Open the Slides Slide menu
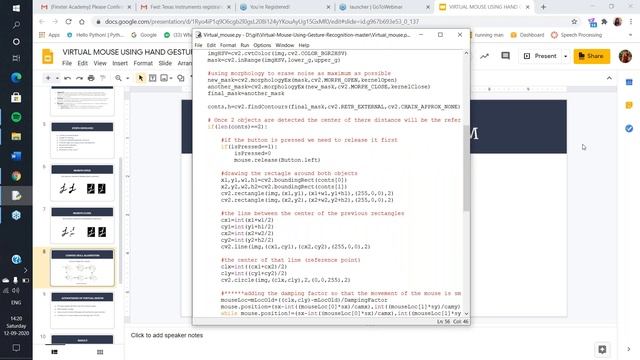The image size is (640, 360). click(165, 63)
